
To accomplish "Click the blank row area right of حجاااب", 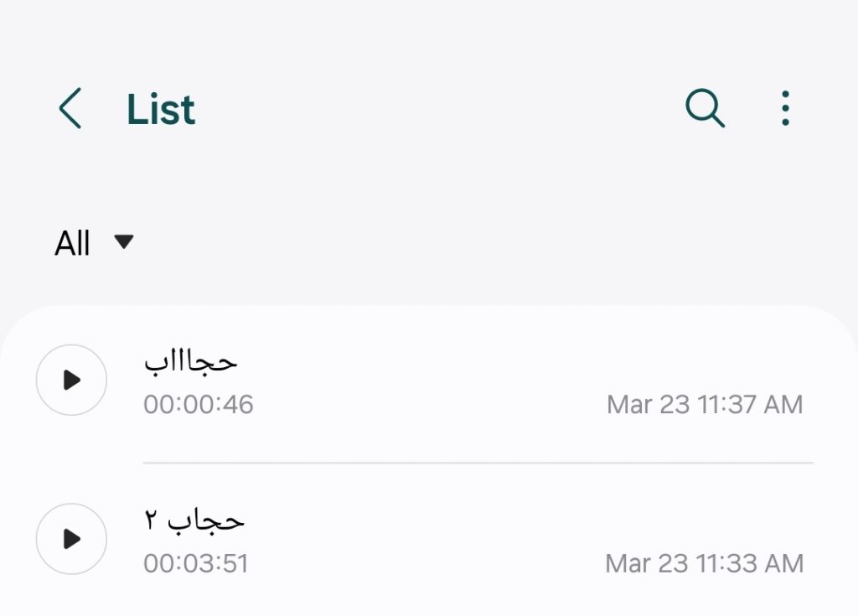I will point(503,361).
